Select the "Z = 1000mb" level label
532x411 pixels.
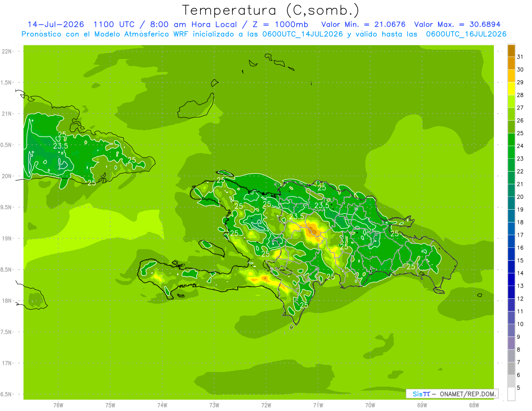click(280, 24)
